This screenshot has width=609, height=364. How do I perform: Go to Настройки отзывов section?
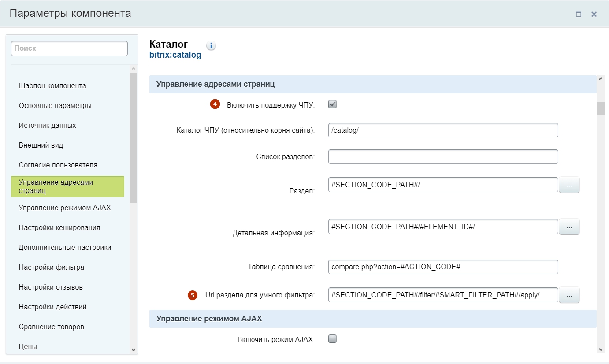point(51,287)
